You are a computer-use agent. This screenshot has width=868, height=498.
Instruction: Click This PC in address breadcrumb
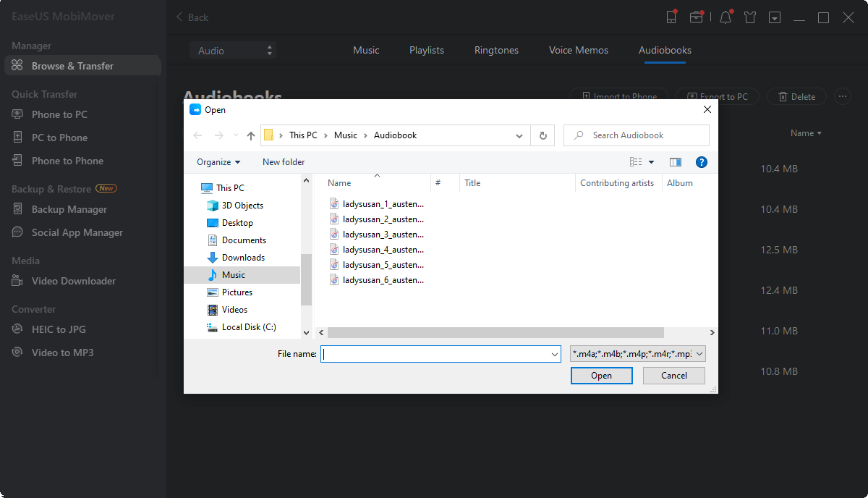pyautogui.click(x=303, y=135)
